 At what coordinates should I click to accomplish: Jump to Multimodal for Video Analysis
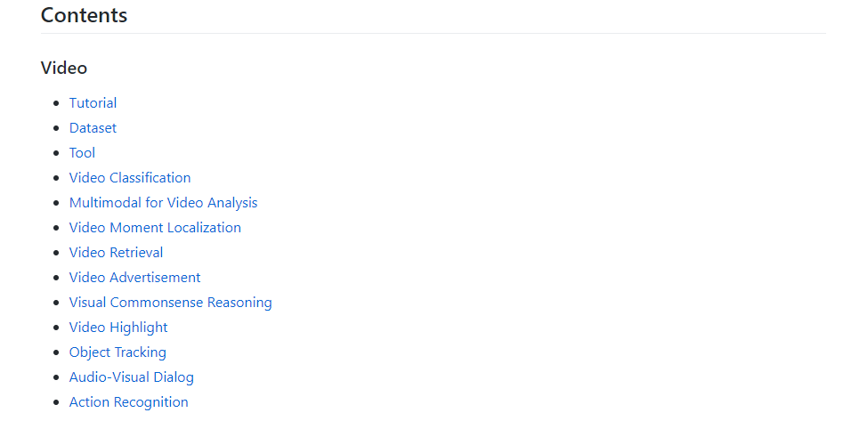coord(163,203)
